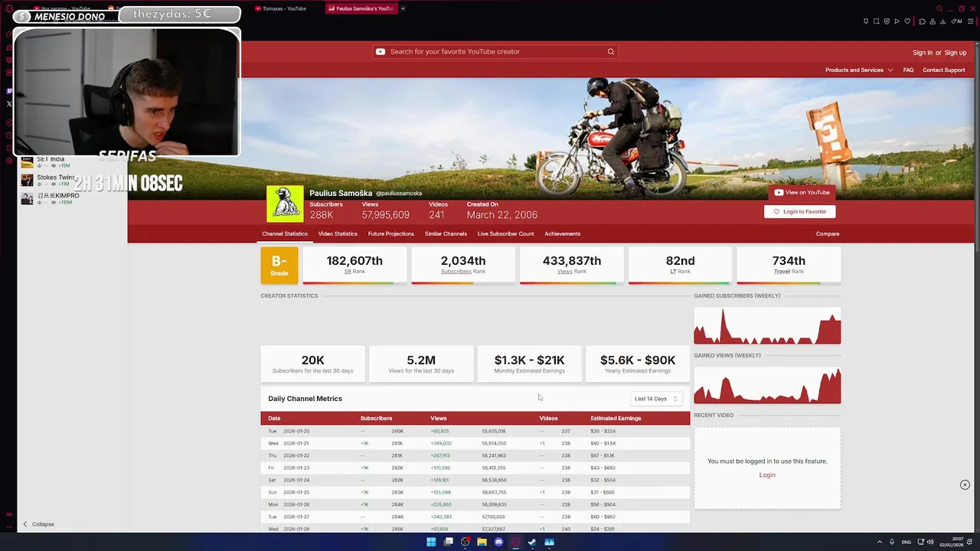Click the 182,607th SB Rank card
980x551 pixels.
coord(354,266)
